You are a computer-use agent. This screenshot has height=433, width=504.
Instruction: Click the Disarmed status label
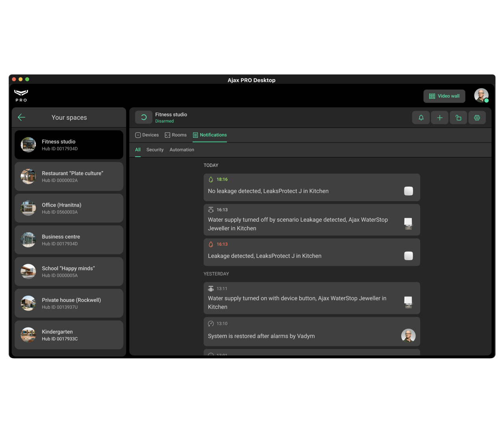164,121
